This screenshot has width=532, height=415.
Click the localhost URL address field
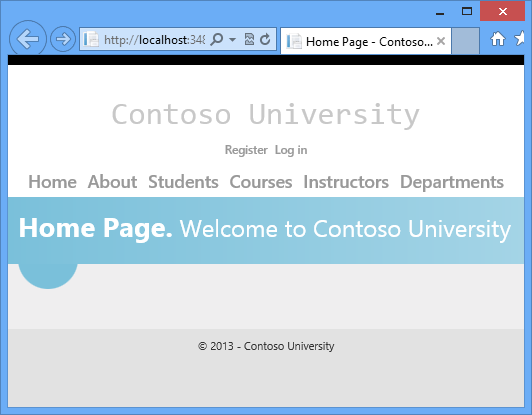154,40
